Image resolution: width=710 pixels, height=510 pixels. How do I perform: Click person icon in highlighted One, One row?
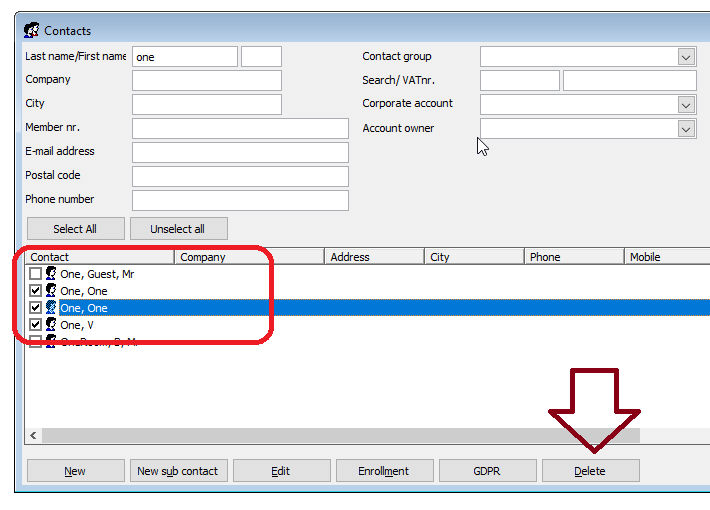[51, 308]
